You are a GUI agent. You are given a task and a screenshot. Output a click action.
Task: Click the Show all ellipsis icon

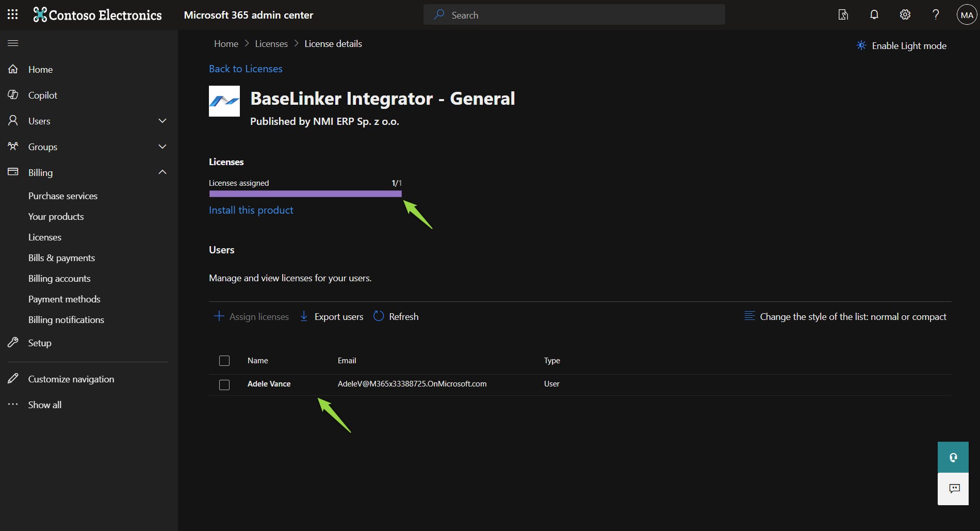click(x=13, y=404)
